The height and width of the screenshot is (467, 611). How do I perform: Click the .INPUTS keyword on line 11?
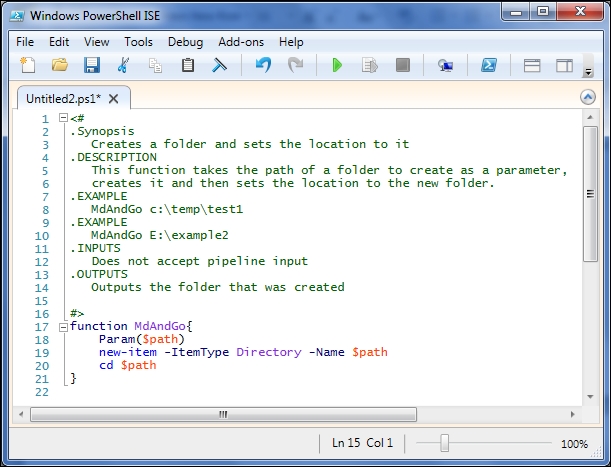95,248
